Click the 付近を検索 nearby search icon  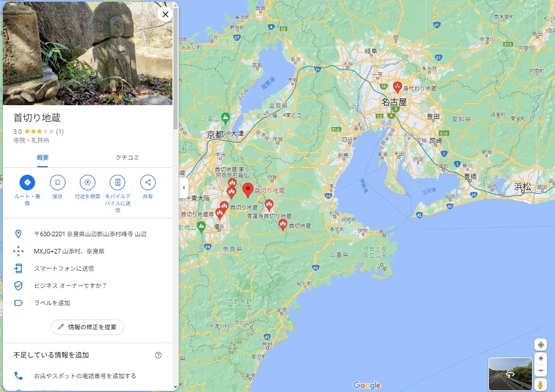(x=87, y=183)
